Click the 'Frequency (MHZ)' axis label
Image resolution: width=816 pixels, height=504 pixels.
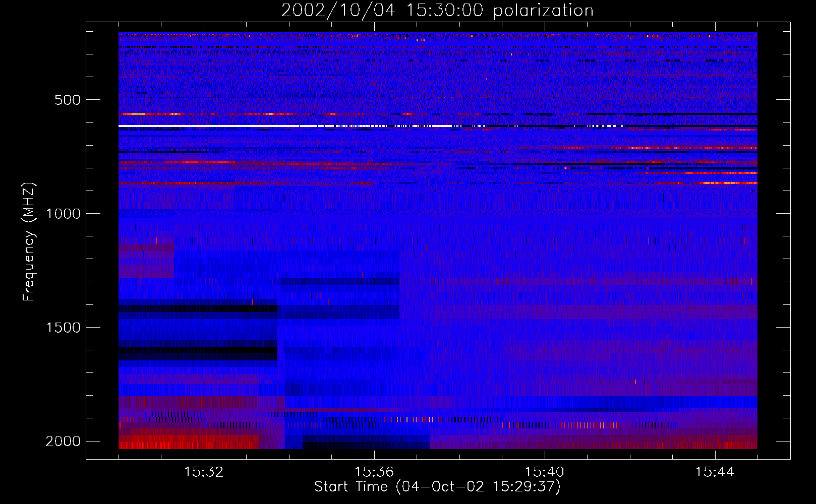pyautogui.click(x=28, y=242)
